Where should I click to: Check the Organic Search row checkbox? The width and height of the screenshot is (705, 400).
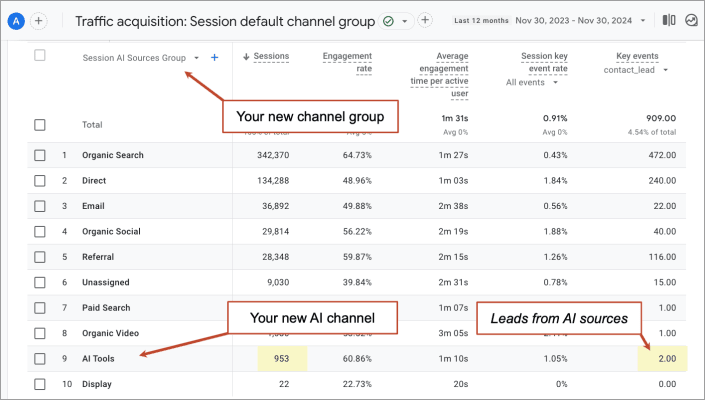pos(40,155)
